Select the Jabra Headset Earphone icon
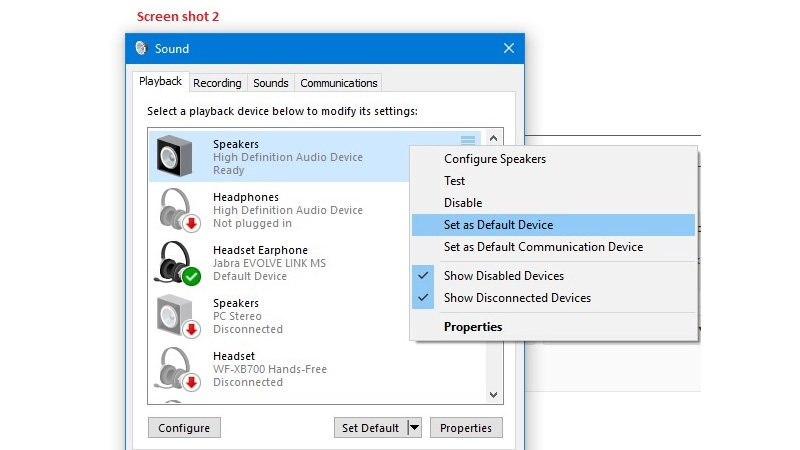Screen dimensions: 800x450 177,263
